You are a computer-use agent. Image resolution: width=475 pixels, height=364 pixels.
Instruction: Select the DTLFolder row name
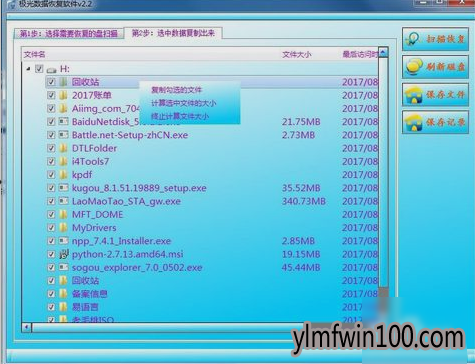[94, 148]
